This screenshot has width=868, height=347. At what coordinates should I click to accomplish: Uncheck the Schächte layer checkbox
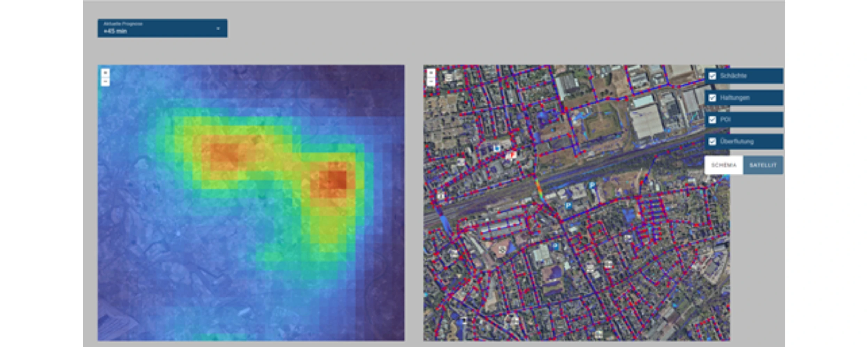tap(712, 76)
